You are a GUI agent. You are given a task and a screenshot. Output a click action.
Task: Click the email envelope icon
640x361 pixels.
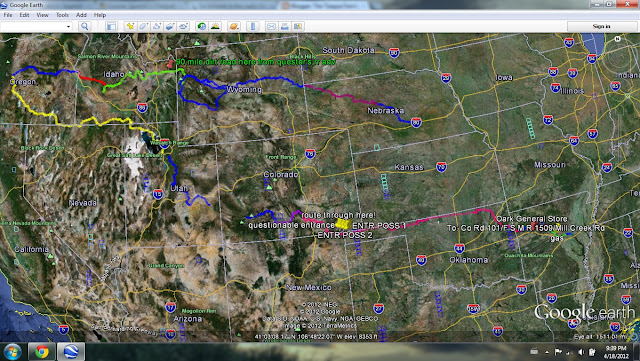[x=271, y=27]
